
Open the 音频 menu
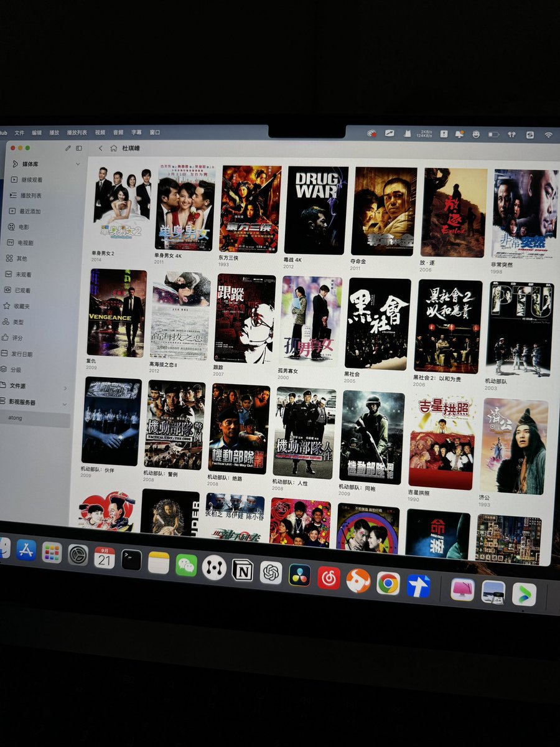tap(118, 133)
